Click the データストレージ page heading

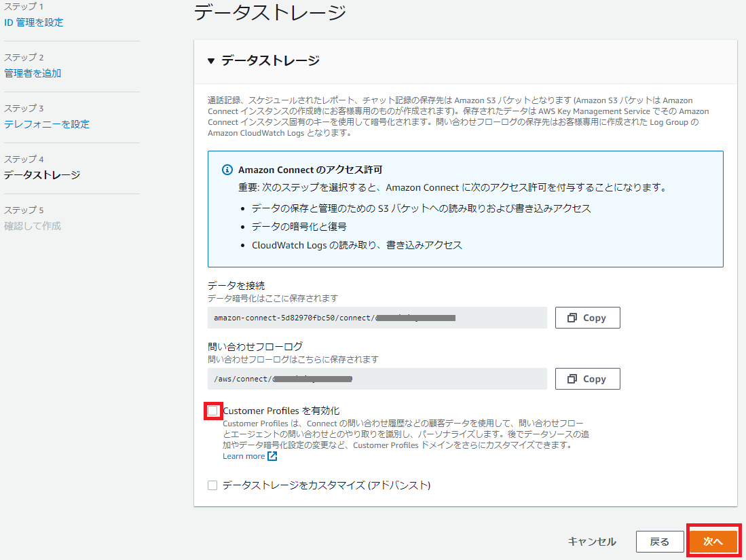click(270, 12)
